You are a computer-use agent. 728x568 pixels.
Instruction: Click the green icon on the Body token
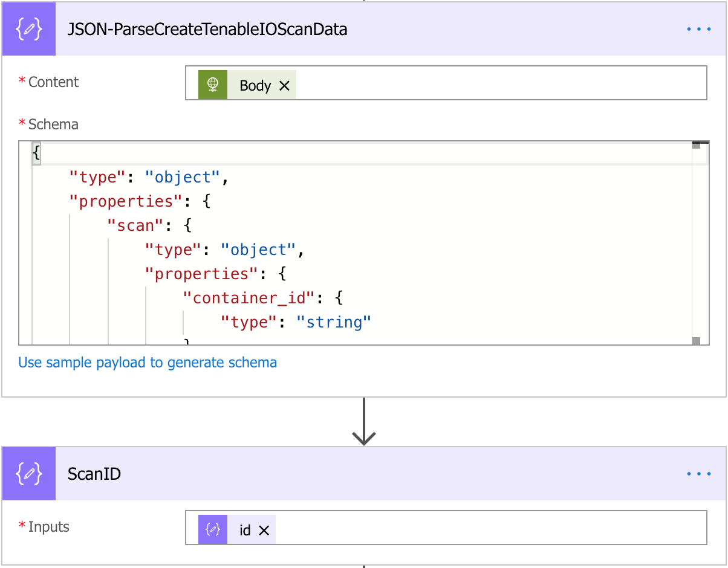(x=213, y=85)
